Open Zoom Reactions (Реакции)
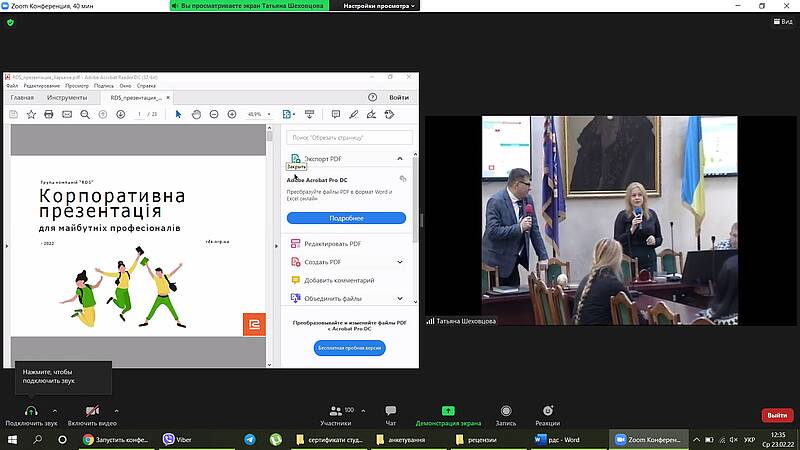Image resolution: width=800 pixels, height=450 pixels. (x=547, y=416)
